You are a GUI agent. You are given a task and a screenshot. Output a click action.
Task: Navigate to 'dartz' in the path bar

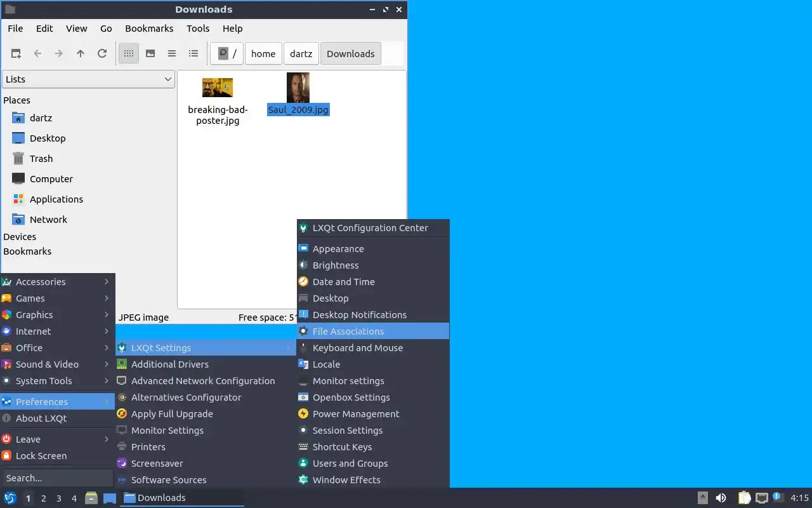[x=301, y=54]
